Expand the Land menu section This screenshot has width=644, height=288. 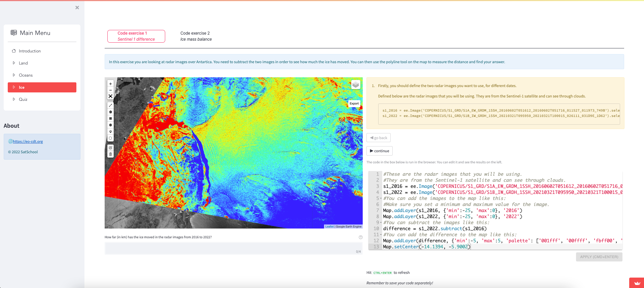pos(23,63)
